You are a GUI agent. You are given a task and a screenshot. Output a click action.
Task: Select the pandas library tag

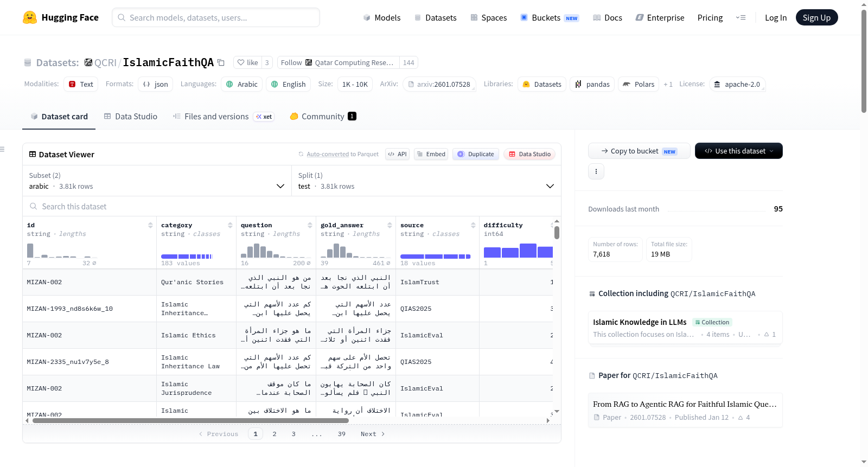coord(592,84)
